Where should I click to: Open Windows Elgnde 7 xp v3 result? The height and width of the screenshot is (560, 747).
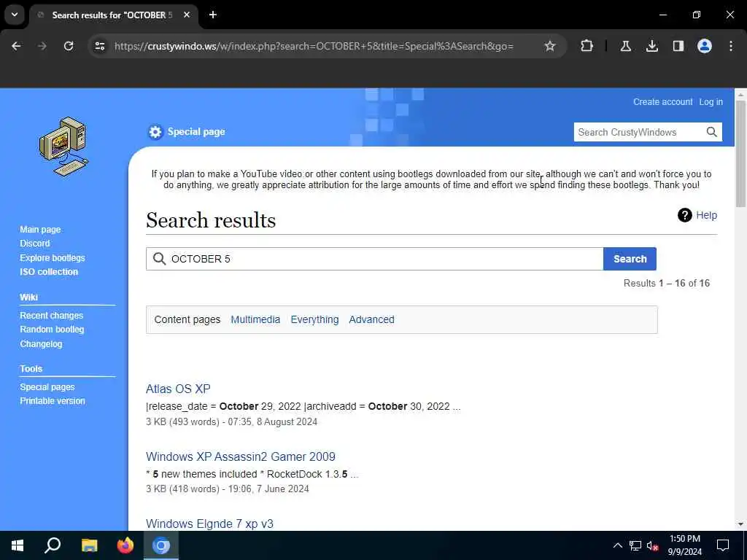coord(209,524)
